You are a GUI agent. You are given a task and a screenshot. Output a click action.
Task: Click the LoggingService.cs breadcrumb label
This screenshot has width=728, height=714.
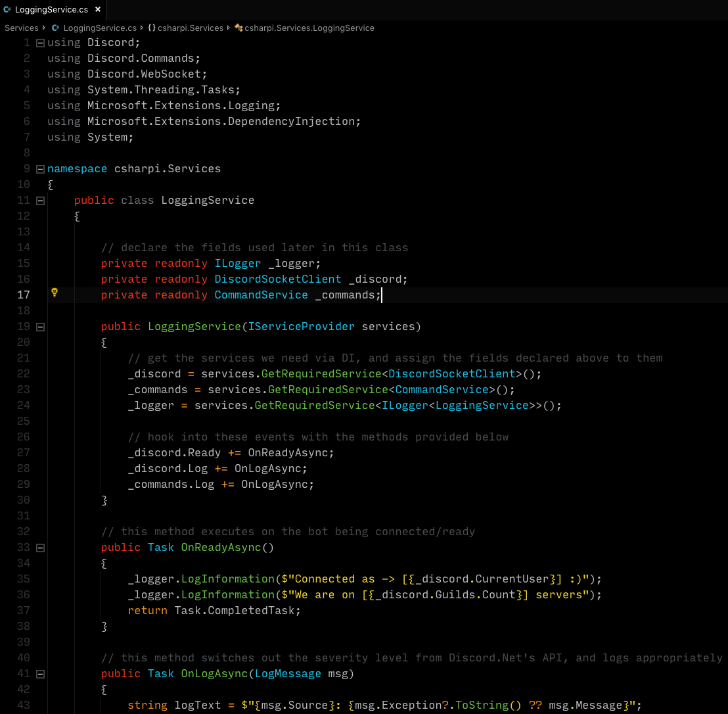pyautogui.click(x=100, y=28)
